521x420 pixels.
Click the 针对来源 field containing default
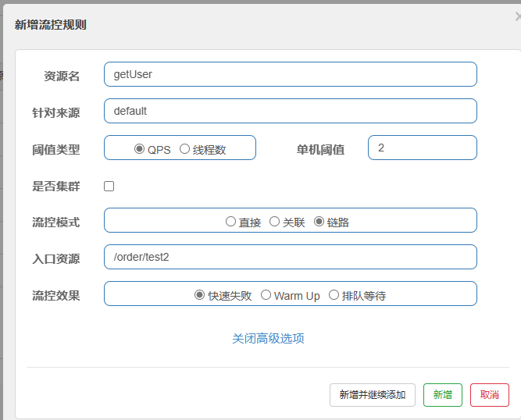[x=291, y=111]
